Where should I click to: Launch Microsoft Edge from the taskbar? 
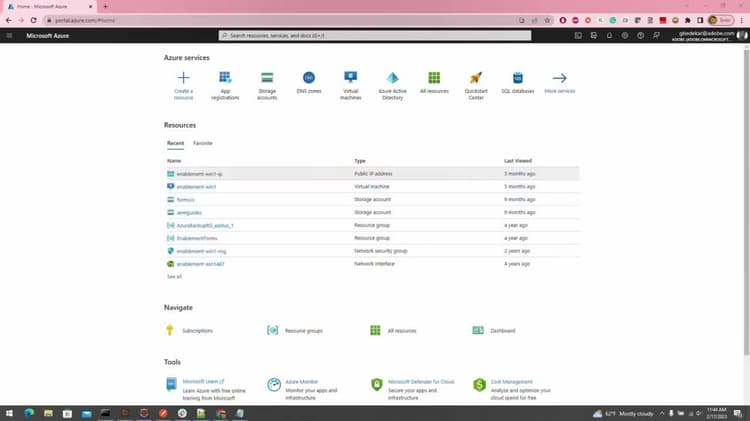pyautogui.click(x=29, y=413)
